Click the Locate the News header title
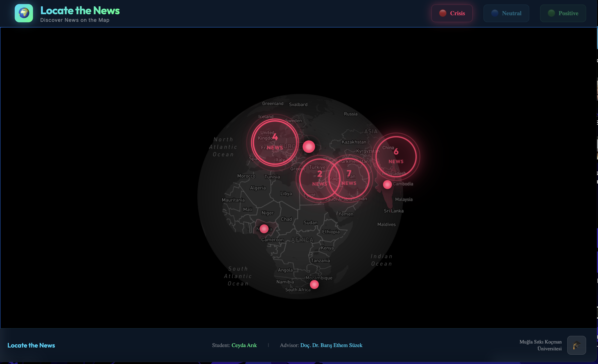The height and width of the screenshot is (364, 598). point(80,10)
